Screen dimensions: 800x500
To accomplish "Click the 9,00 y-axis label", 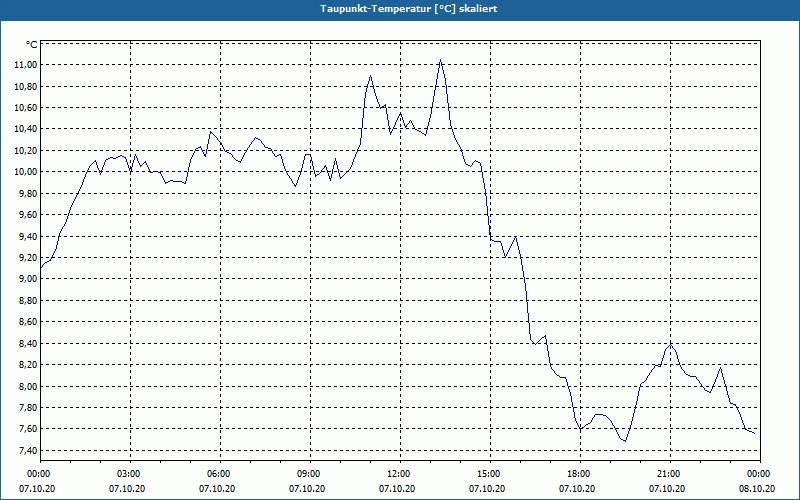I will (28, 279).
